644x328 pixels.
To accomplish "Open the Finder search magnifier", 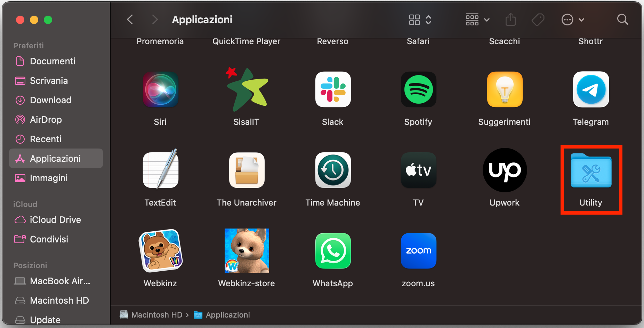I will tap(622, 19).
